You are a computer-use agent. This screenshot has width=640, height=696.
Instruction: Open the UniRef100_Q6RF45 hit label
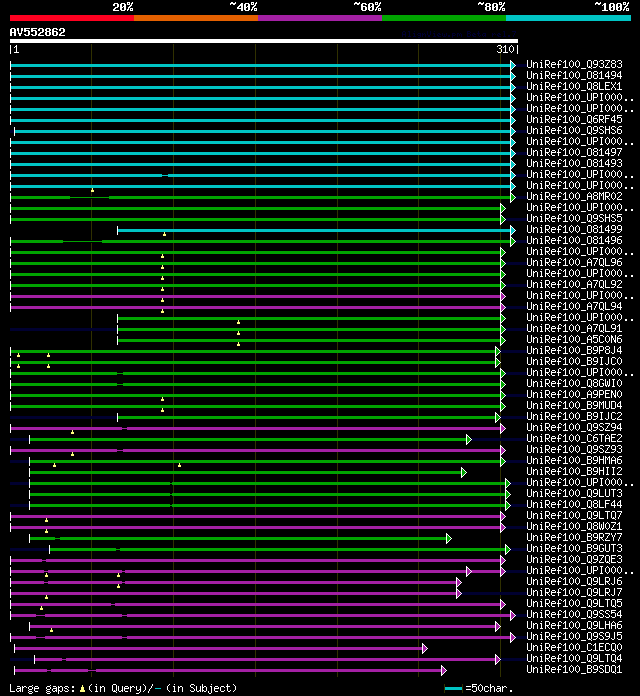(574, 119)
